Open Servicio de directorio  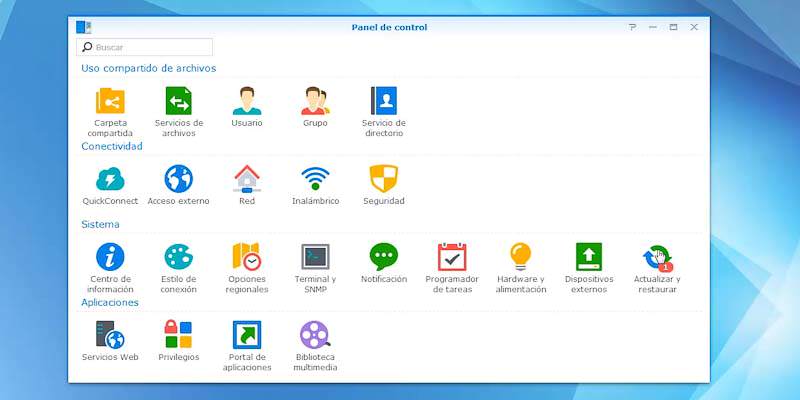coord(384,101)
